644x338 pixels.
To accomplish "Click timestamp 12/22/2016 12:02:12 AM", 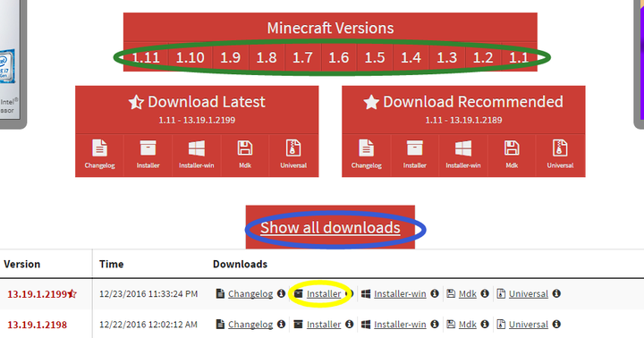I will coord(148,325).
